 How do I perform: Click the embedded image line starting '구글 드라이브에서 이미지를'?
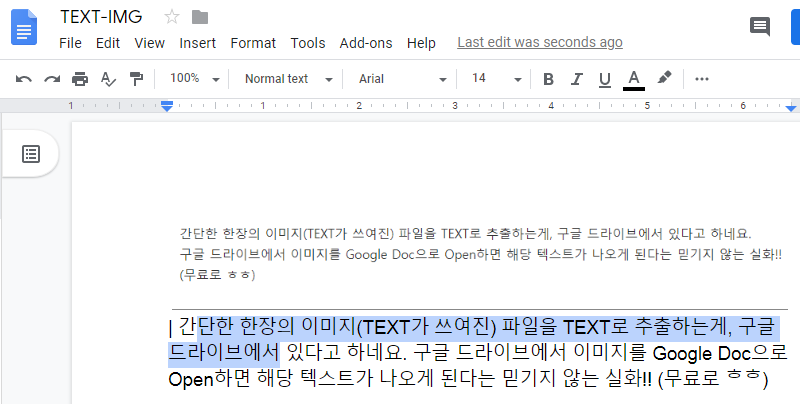tap(481, 254)
